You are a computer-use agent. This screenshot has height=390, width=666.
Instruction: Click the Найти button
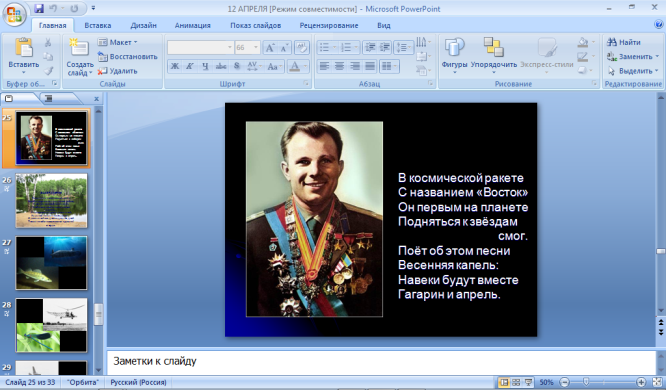[x=624, y=42]
